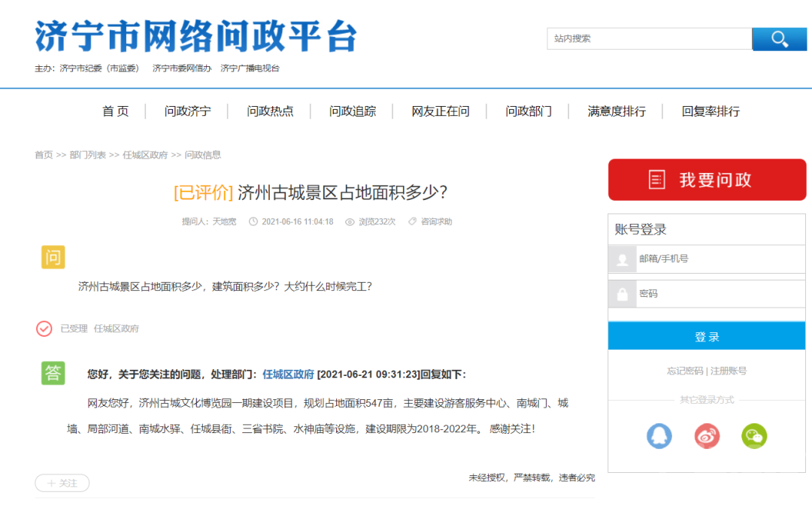The height and width of the screenshot is (506, 812).
Task: Select the WeChat social login icon
Action: point(754,436)
